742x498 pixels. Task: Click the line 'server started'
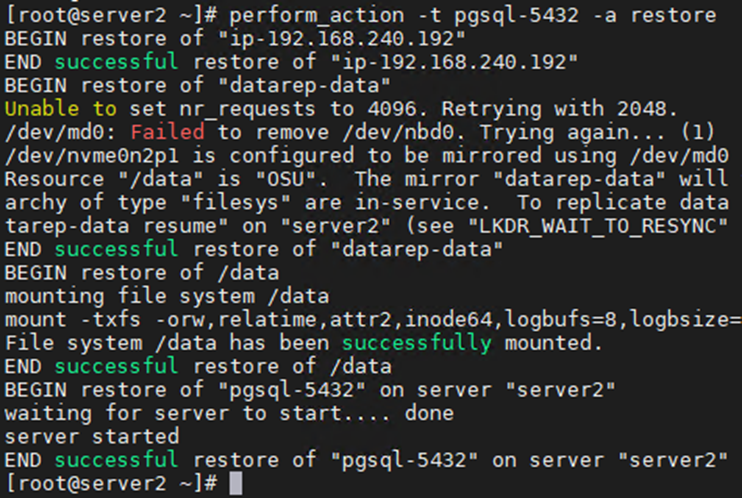point(92,436)
